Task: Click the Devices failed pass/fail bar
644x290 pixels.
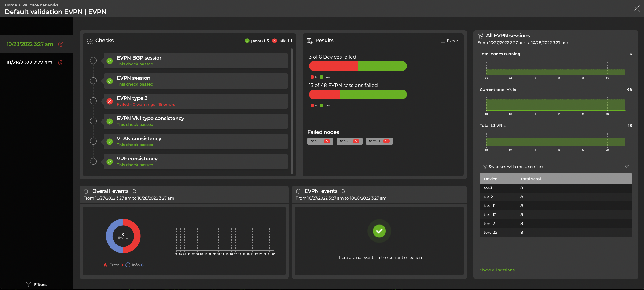Action: coord(357,66)
